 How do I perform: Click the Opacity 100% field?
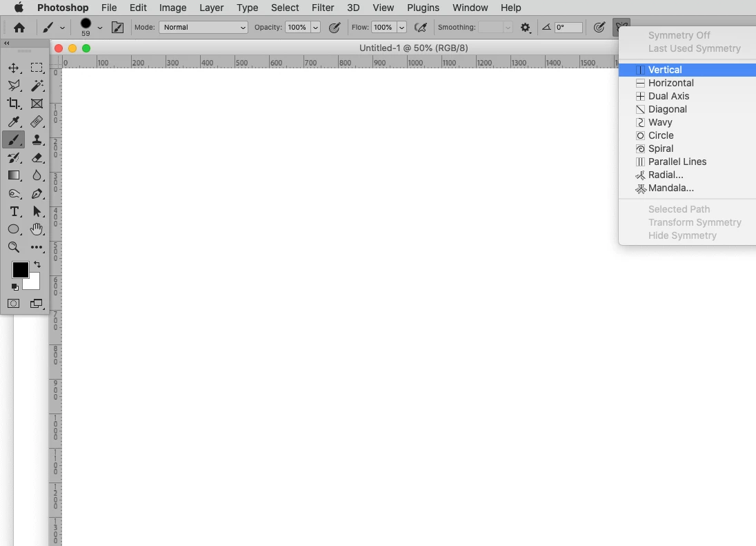(x=297, y=28)
